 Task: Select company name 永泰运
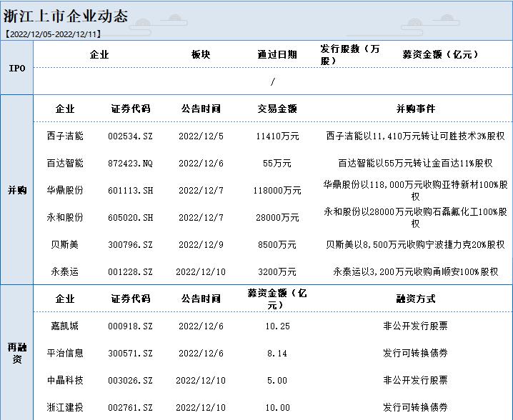(x=65, y=271)
